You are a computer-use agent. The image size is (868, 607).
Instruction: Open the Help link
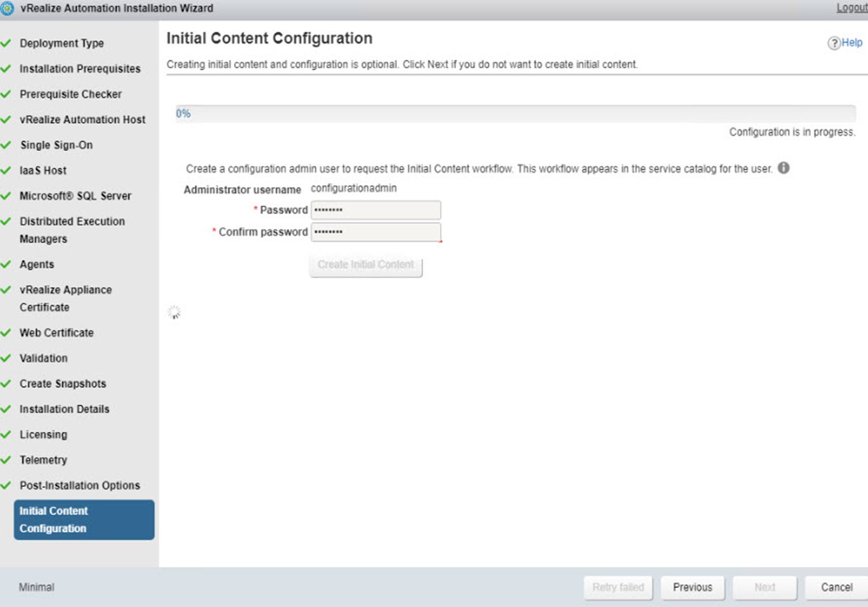point(852,43)
